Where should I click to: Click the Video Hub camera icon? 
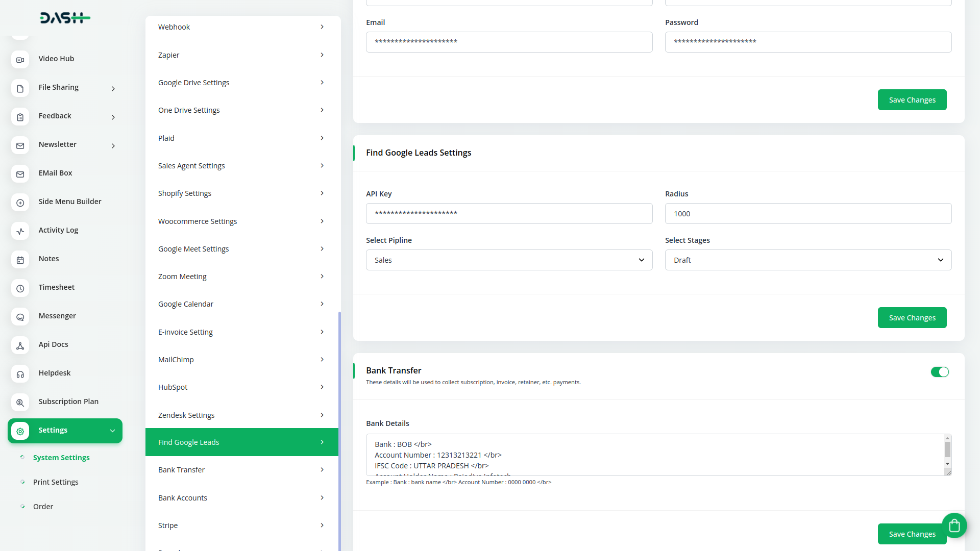(20, 60)
